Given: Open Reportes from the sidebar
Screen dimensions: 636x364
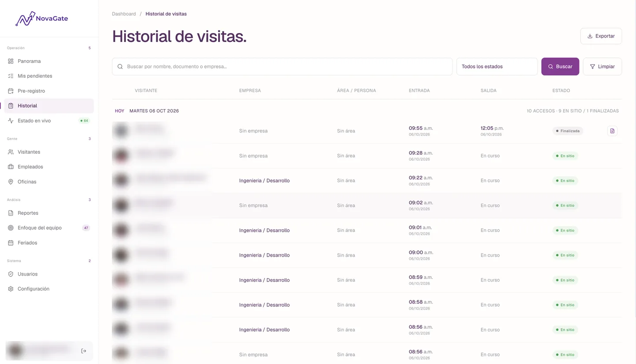Looking at the screenshot, I should [x=49, y=213].
